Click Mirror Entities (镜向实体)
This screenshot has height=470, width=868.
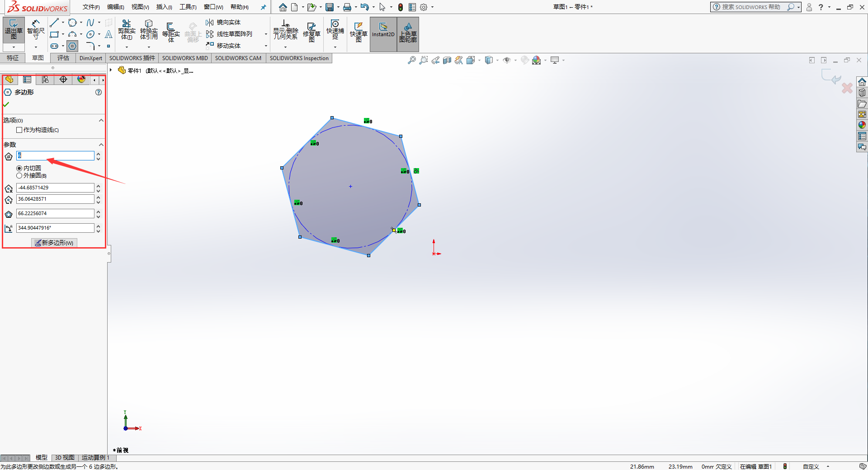click(x=223, y=22)
